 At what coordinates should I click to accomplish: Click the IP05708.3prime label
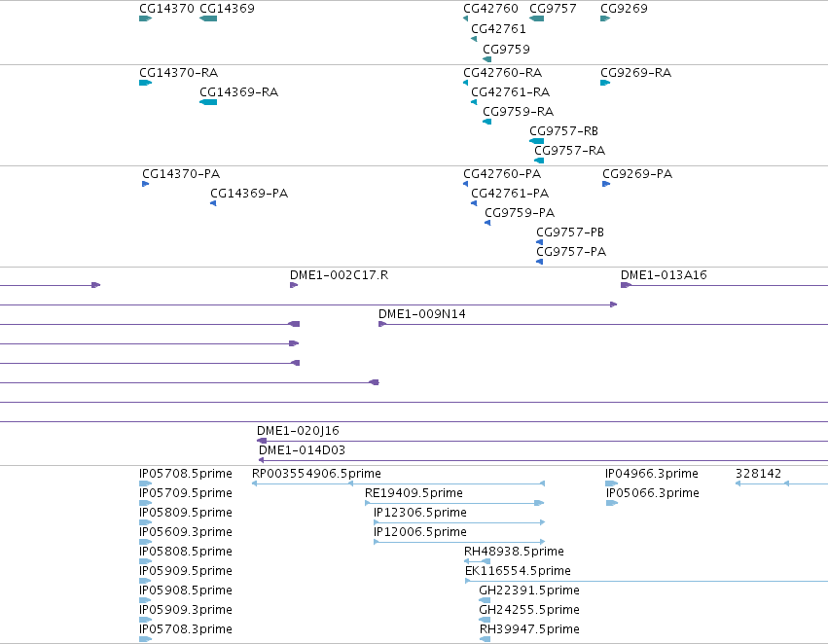pyautogui.click(x=186, y=629)
